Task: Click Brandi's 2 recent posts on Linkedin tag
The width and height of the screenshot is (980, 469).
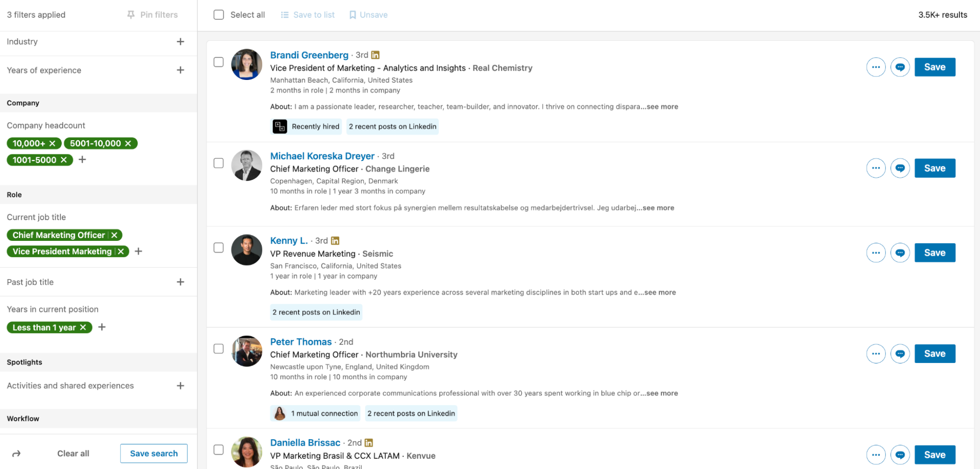Action: [392, 127]
